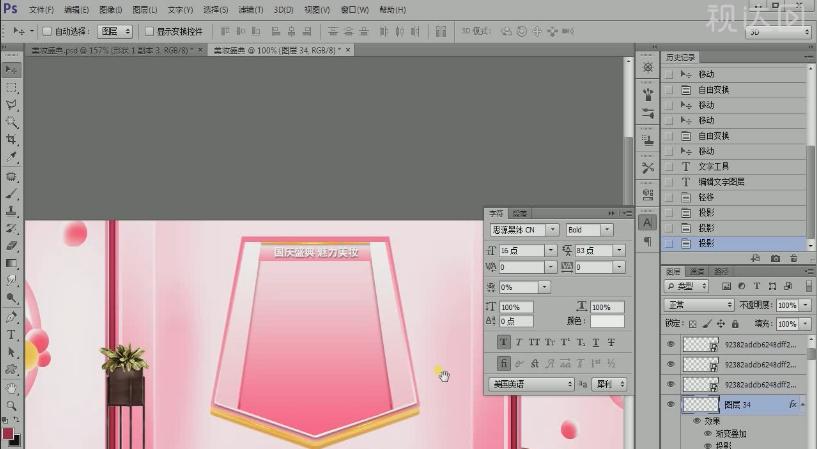Lock all with the padlock icon

click(x=735, y=324)
